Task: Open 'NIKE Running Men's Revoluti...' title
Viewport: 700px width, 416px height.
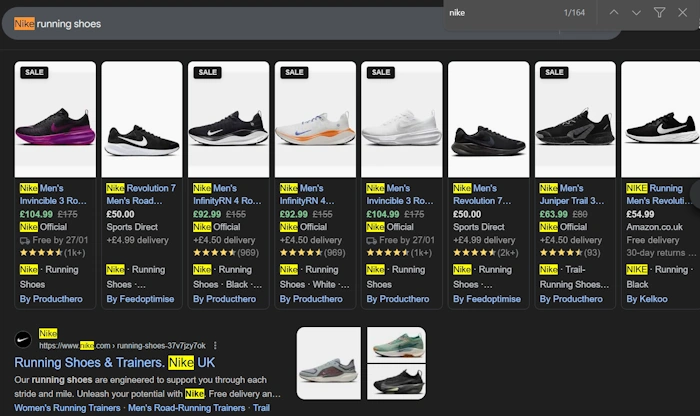Action: click(660, 195)
